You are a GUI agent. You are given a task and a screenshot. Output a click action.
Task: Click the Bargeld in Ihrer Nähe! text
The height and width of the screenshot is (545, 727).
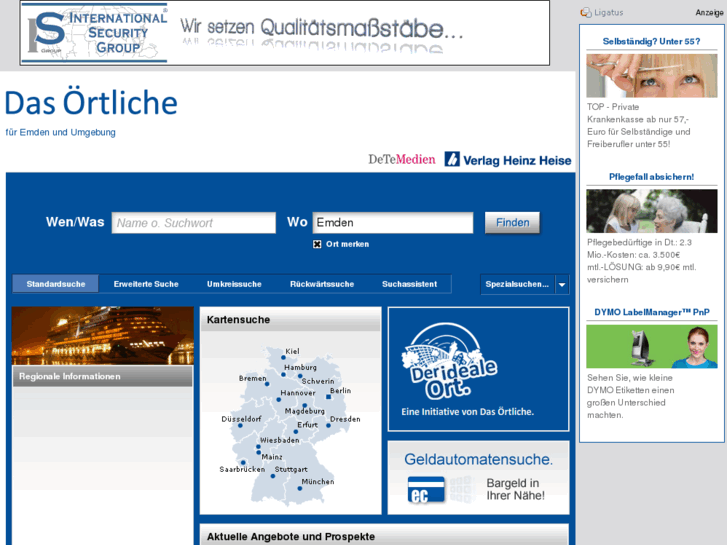(x=515, y=489)
